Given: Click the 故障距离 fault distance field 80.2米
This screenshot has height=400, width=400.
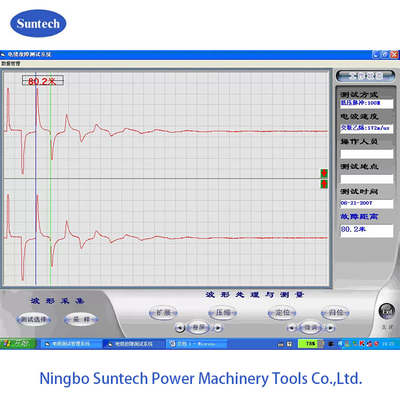Looking at the screenshot, I should coord(366,230).
